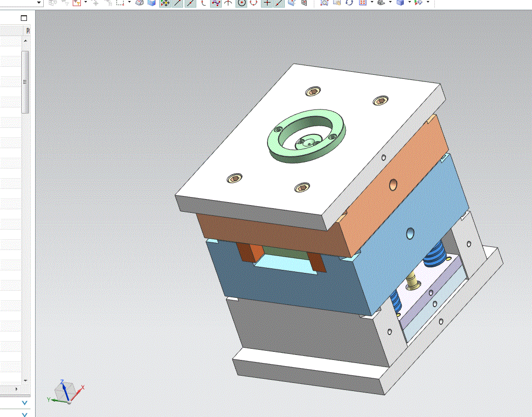
Task: Click the navigator panel vertical scrollbar thumb
Action: pyautogui.click(x=25, y=81)
